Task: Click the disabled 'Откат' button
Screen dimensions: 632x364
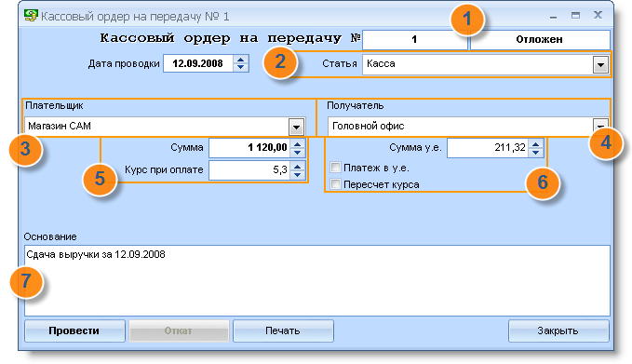Action: point(179,330)
